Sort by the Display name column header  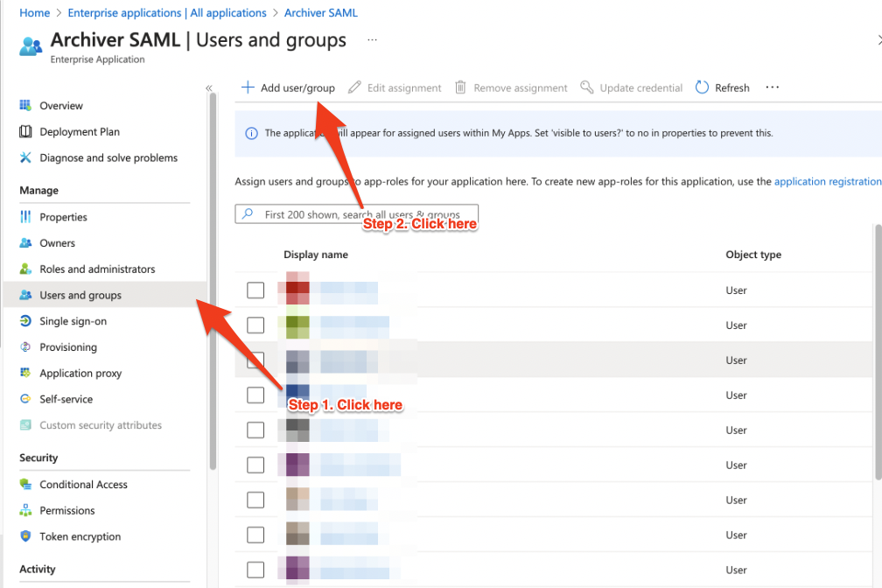point(316,255)
